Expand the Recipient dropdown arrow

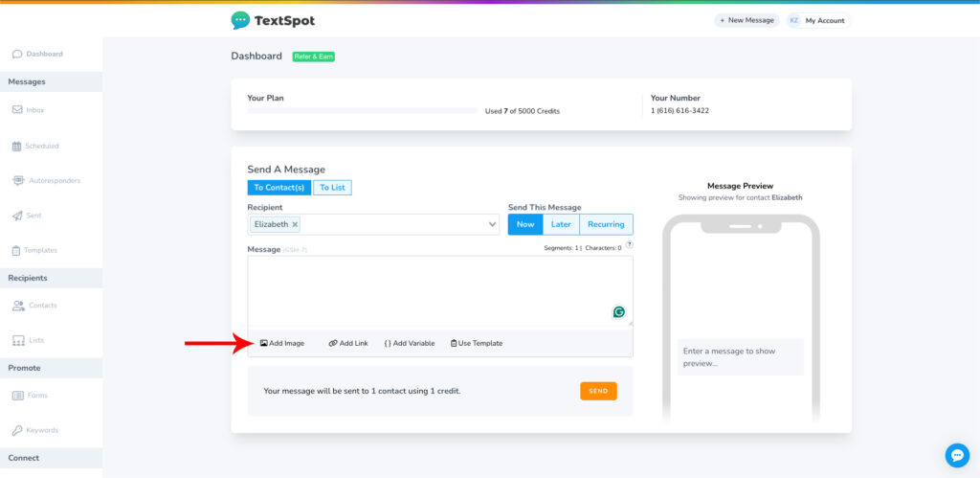[492, 224]
